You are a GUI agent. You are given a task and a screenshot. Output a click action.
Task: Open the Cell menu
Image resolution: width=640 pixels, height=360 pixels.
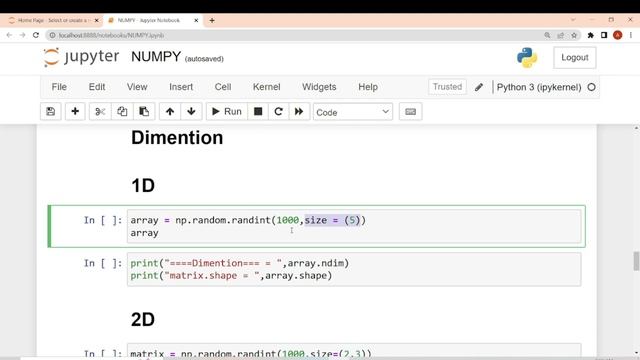click(223, 87)
